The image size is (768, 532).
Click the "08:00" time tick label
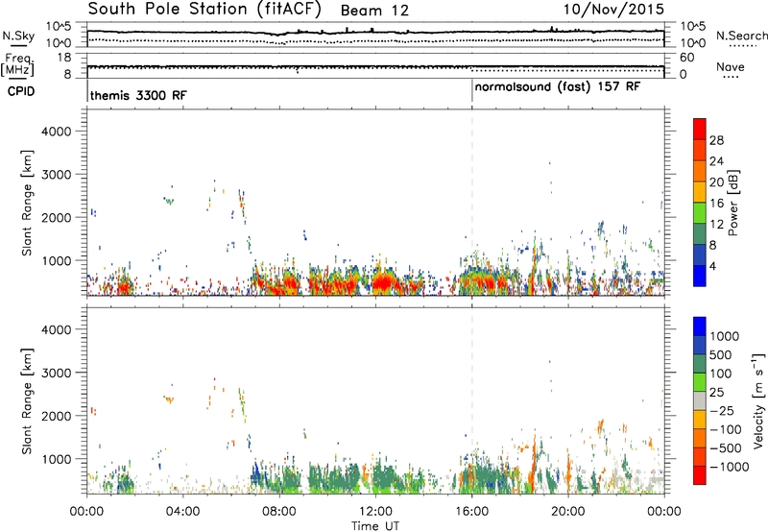tap(279, 512)
